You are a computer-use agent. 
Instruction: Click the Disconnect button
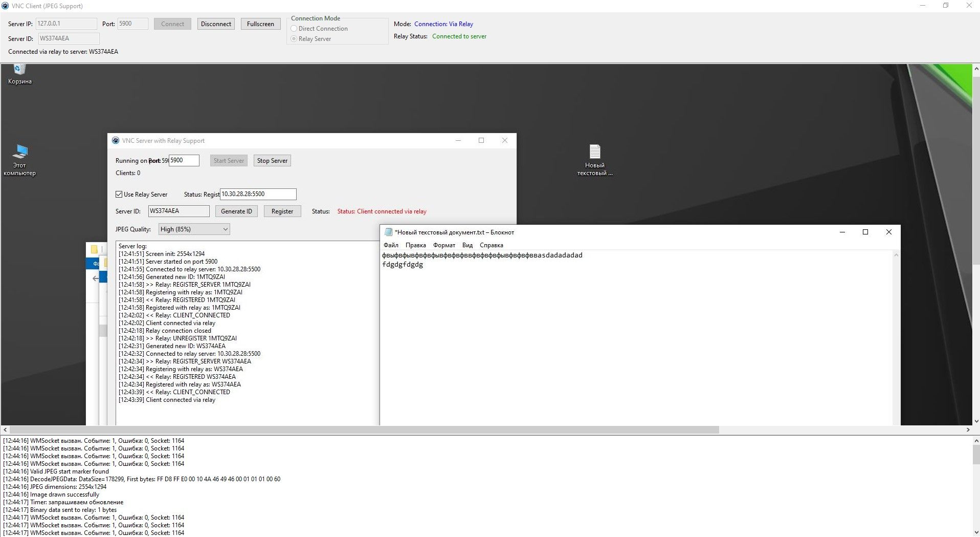[x=216, y=24]
